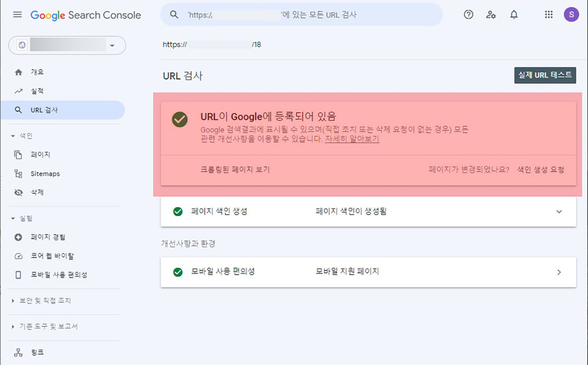Click 자세히 알아보기 link

point(352,139)
